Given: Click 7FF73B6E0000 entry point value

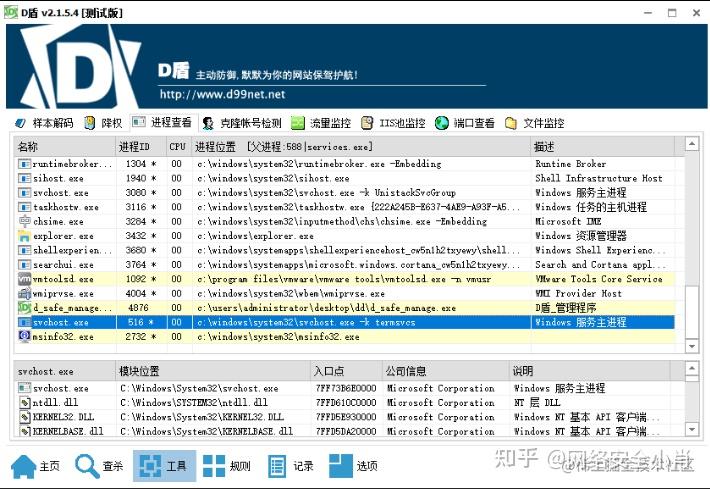Looking at the screenshot, I should coord(346,388).
